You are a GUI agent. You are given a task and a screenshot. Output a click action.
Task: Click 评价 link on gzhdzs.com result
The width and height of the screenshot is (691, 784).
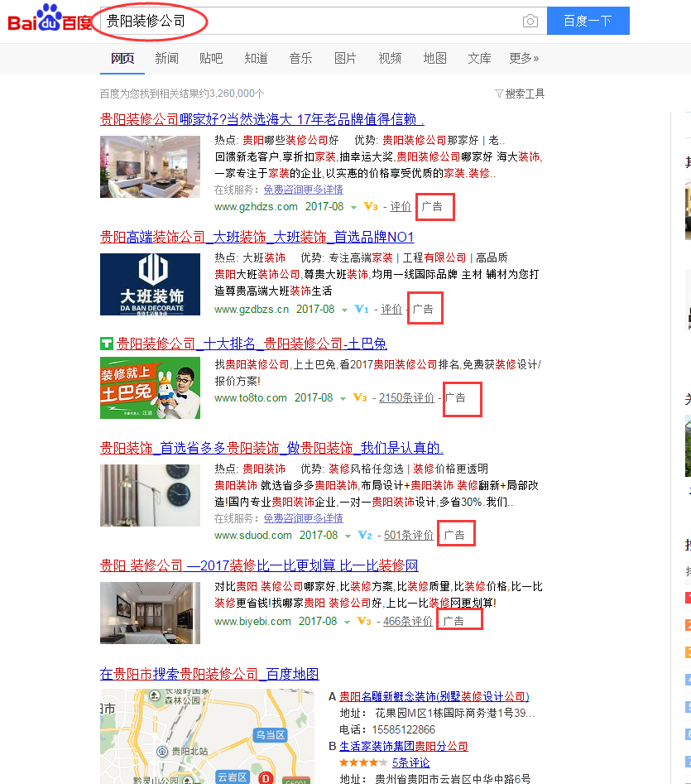click(401, 206)
